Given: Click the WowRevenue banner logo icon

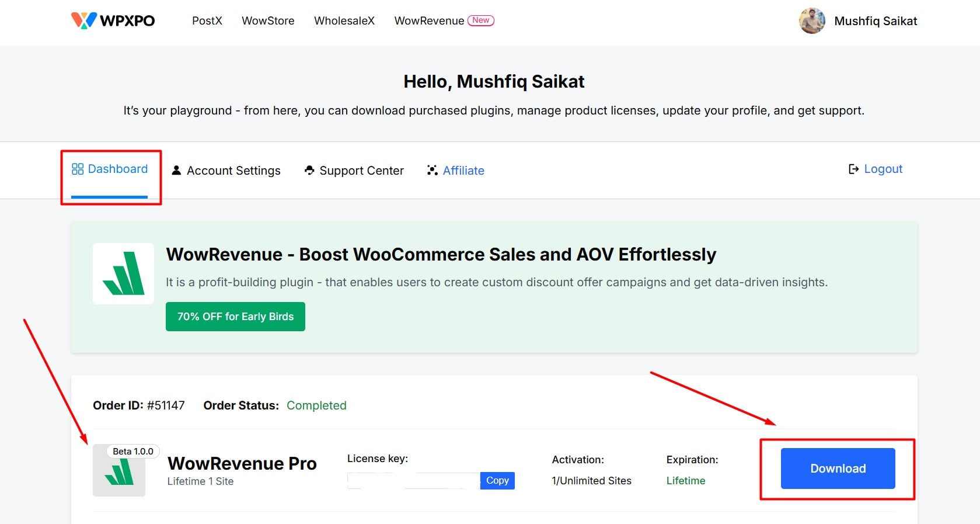Looking at the screenshot, I should point(123,273).
